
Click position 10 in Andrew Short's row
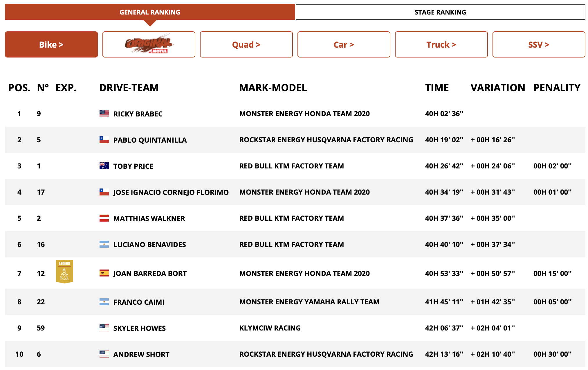click(19, 354)
